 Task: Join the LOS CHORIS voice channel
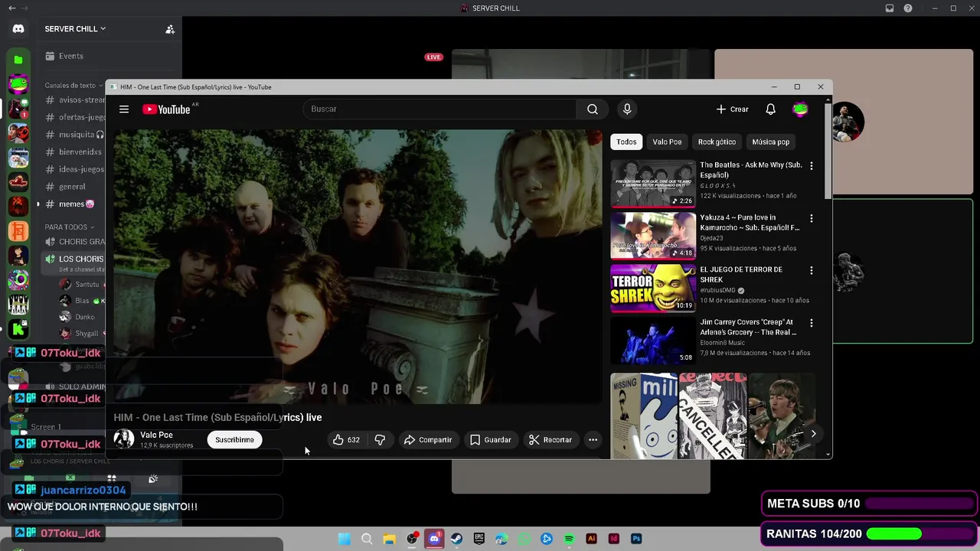pyautogui.click(x=73, y=259)
